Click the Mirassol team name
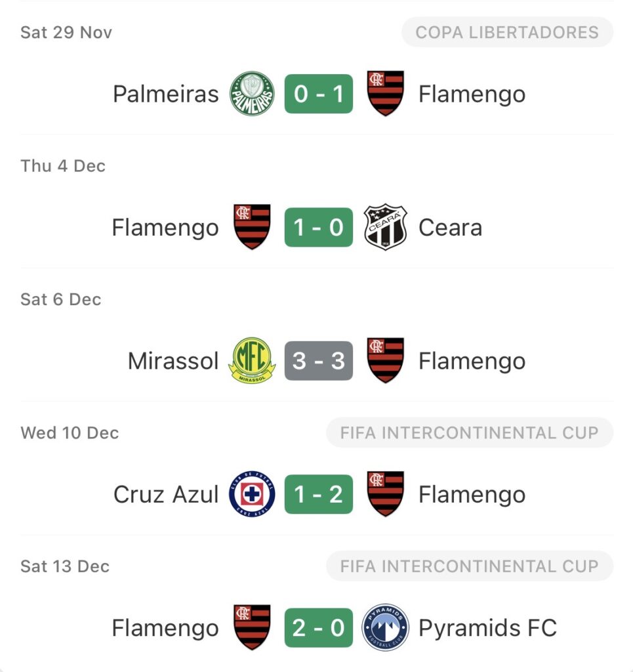This screenshot has height=672, width=633. [173, 361]
